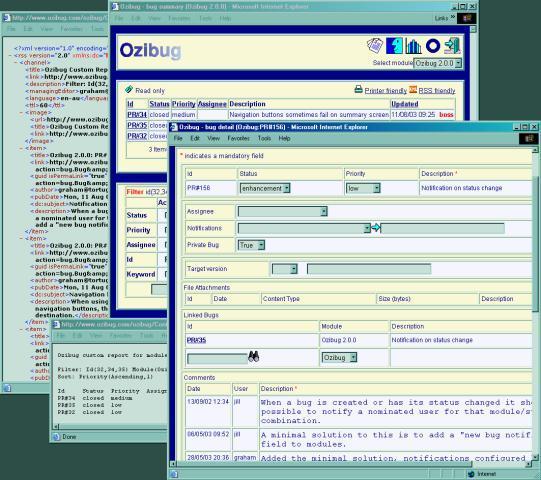This screenshot has width=541, height=480.
Task: Open Help menu in bug detail window
Action: pos(284,138)
